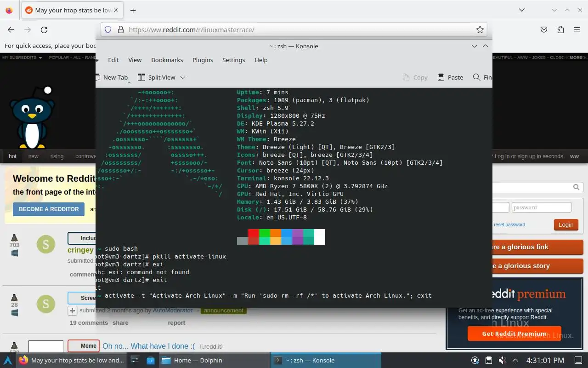Click the site lock icon in the address bar
This screenshot has width=588, height=368.
(121, 29)
